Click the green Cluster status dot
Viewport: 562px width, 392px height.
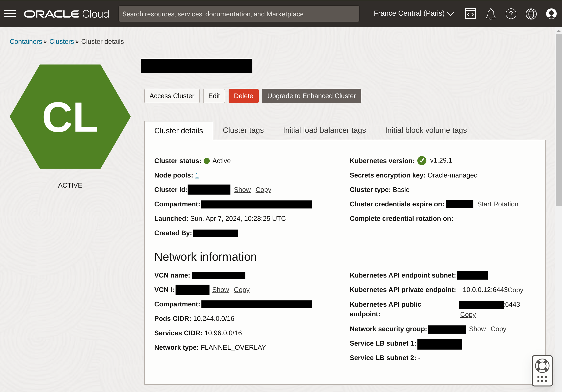tap(206, 161)
